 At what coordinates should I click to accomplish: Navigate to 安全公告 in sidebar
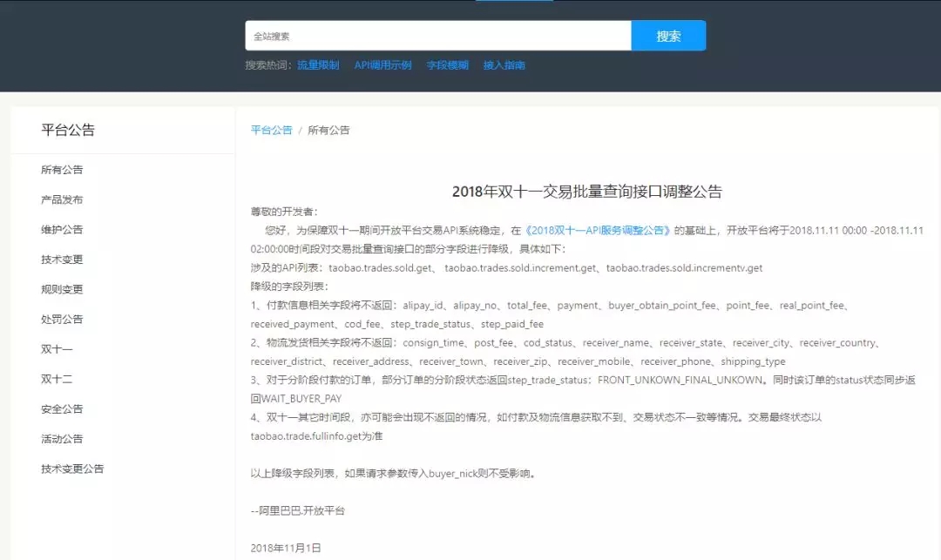[x=62, y=409]
